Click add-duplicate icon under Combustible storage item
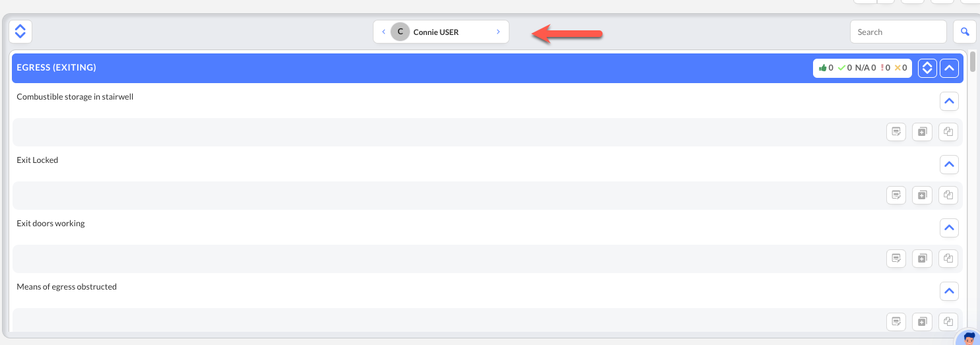The image size is (980, 345). point(922,132)
